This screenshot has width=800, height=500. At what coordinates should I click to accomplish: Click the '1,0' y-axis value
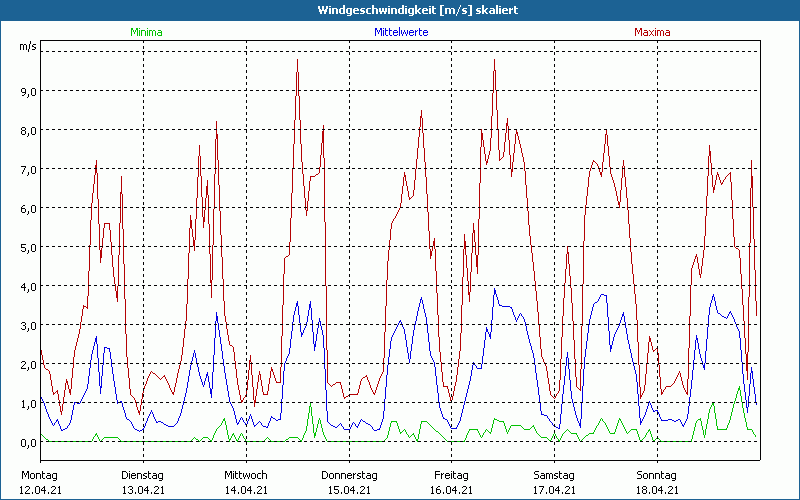pyautogui.click(x=29, y=404)
